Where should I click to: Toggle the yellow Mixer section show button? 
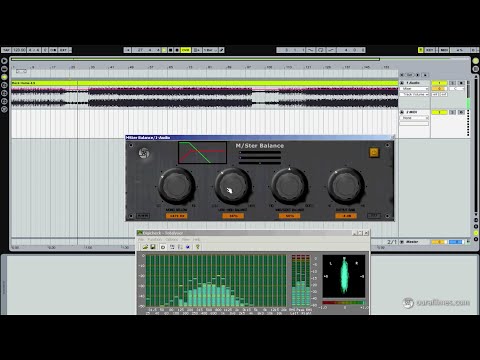476,233
